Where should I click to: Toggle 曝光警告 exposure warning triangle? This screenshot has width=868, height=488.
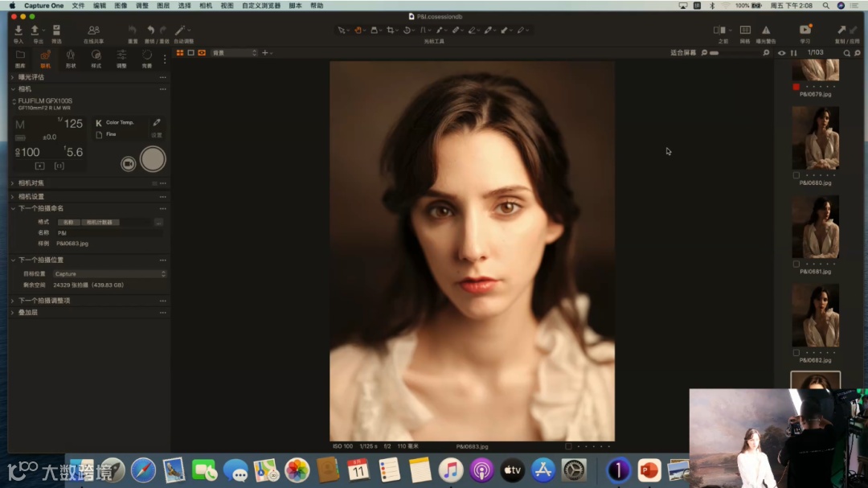pos(766,31)
